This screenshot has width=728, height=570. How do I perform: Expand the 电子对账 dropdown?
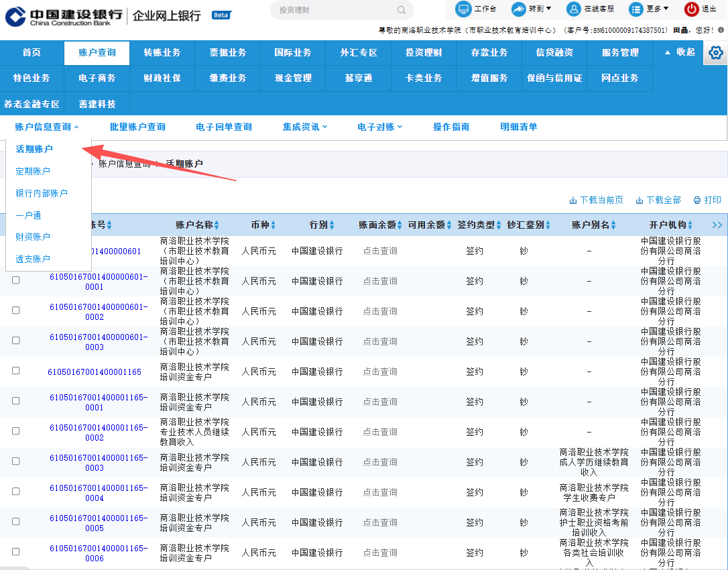(x=380, y=127)
